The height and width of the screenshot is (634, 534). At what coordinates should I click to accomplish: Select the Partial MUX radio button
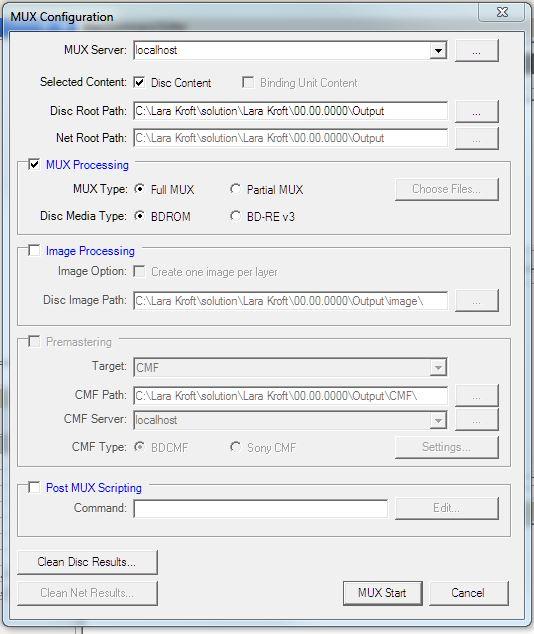pos(235,189)
